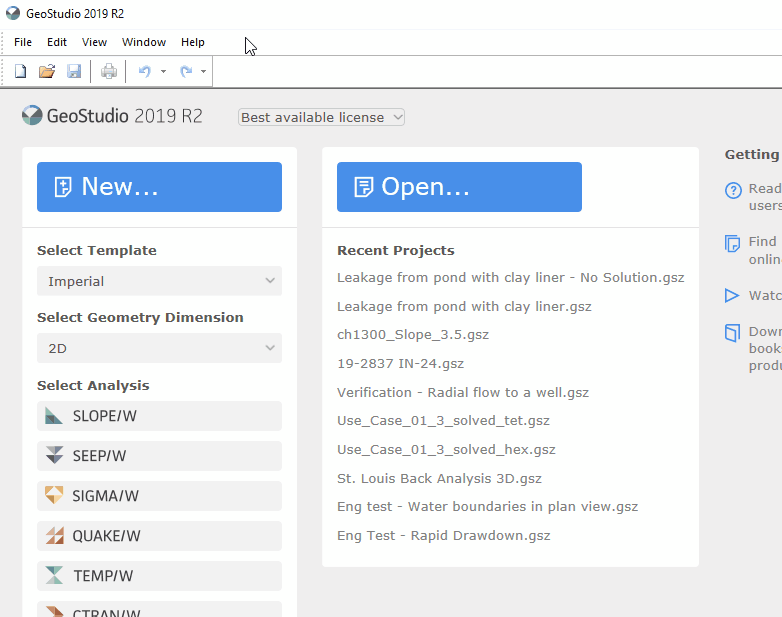Click the Print toolbar icon
This screenshot has width=782, height=617.
109,71
